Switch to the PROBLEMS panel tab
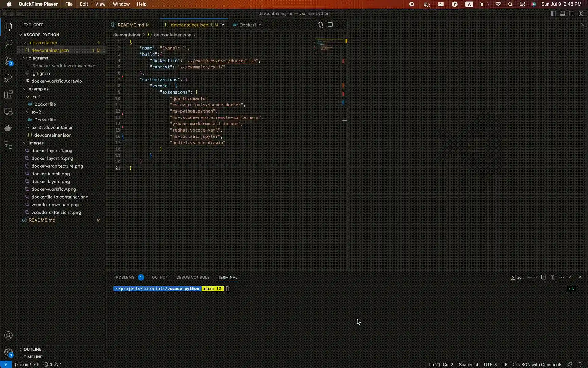 (124, 277)
